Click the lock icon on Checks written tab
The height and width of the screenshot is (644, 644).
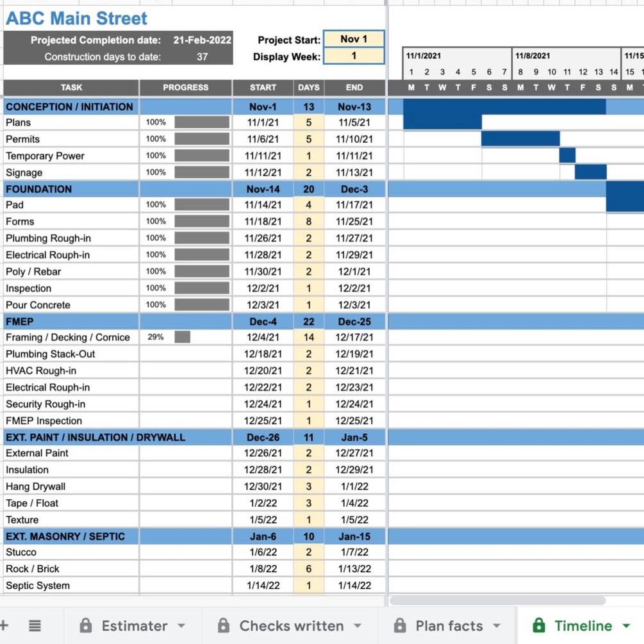(x=224, y=625)
